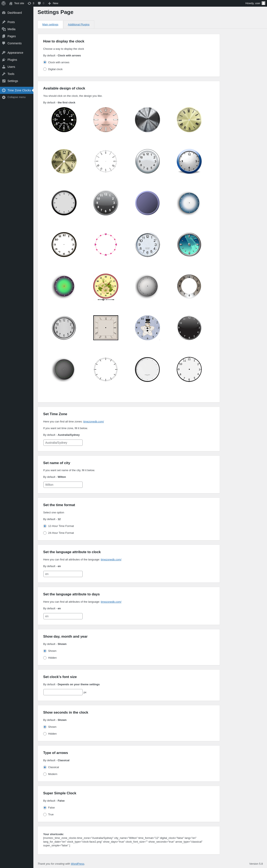Open comments bubble in admin bar
The image size is (267, 868).
(x=41, y=3)
